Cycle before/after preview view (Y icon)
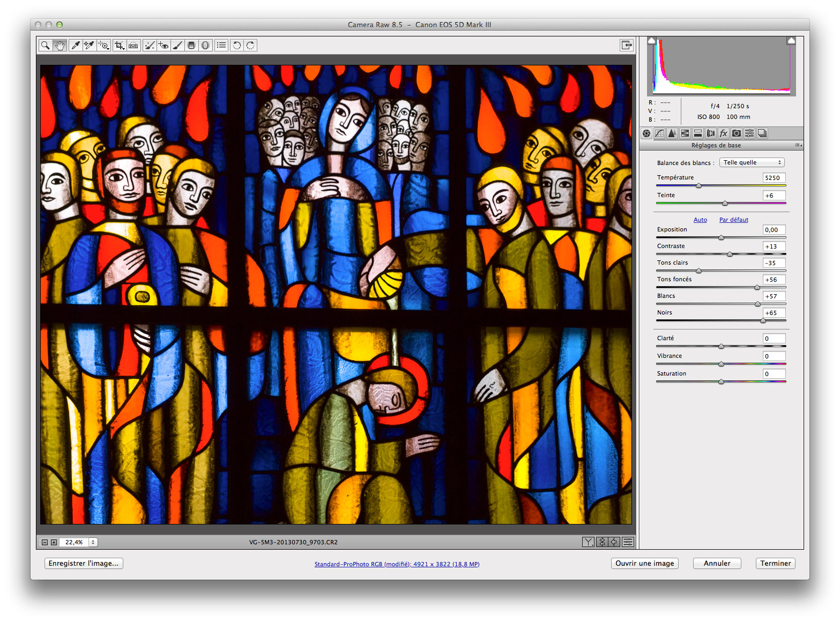Screen dimensions: 840x622 [x=588, y=542]
